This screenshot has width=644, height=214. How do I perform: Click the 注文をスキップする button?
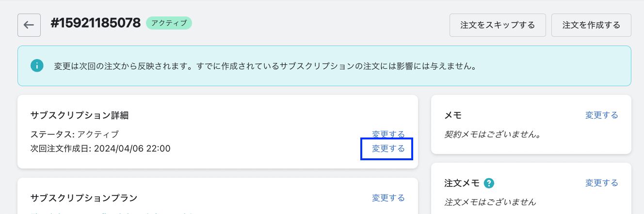498,25
